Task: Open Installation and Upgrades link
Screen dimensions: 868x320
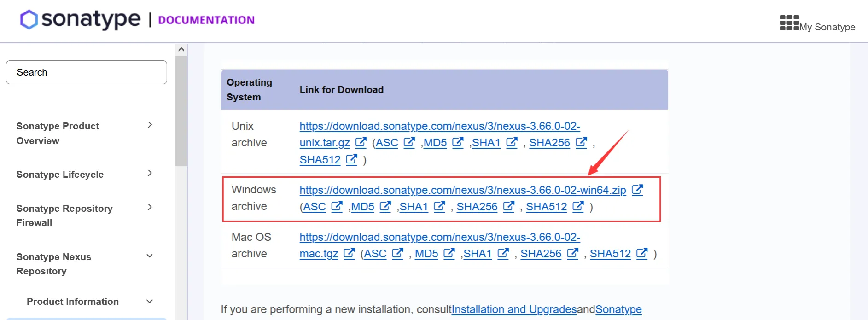Action: click(514, 309)
